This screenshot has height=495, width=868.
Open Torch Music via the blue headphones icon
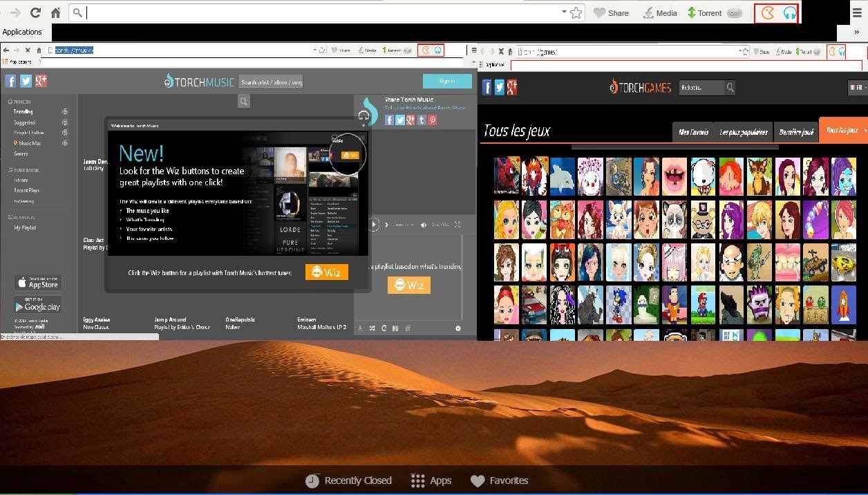point(789,13)
